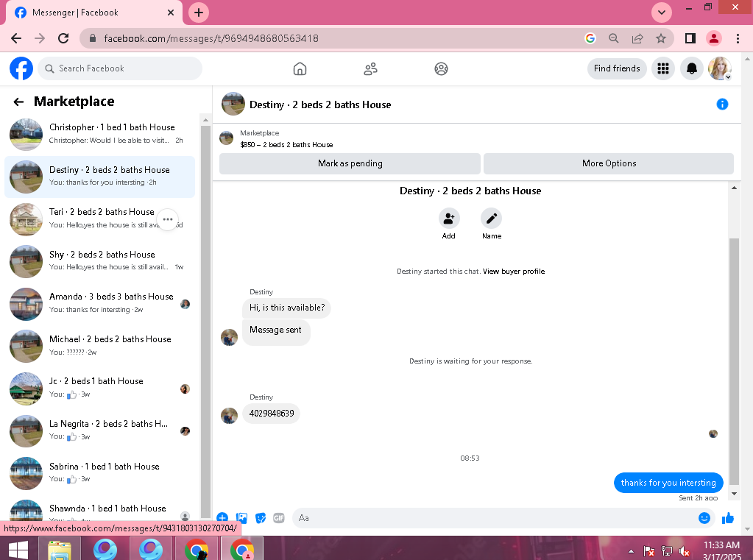This screenshot has width=753, height=560.
Task: Select Destiny 2 beds 2 baths House chat
Action: coord(100,177)
